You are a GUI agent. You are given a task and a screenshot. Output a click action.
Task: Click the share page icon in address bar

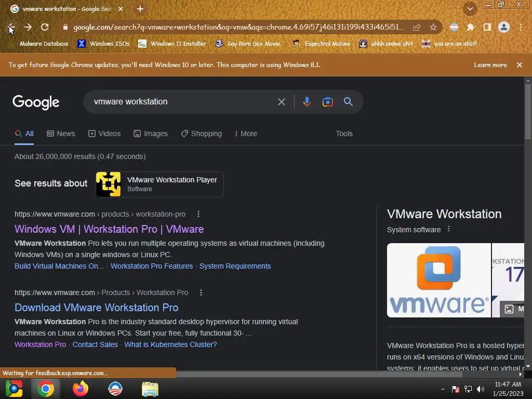point(417,27)
